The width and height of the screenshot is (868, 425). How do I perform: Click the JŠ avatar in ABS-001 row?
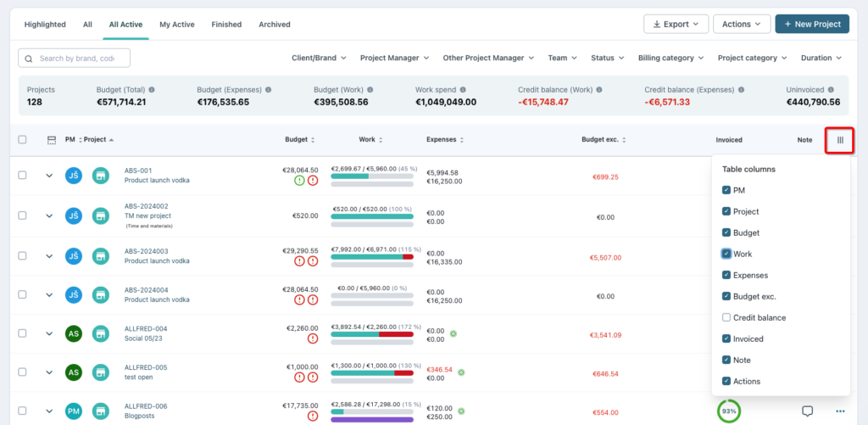click(74, 176)
